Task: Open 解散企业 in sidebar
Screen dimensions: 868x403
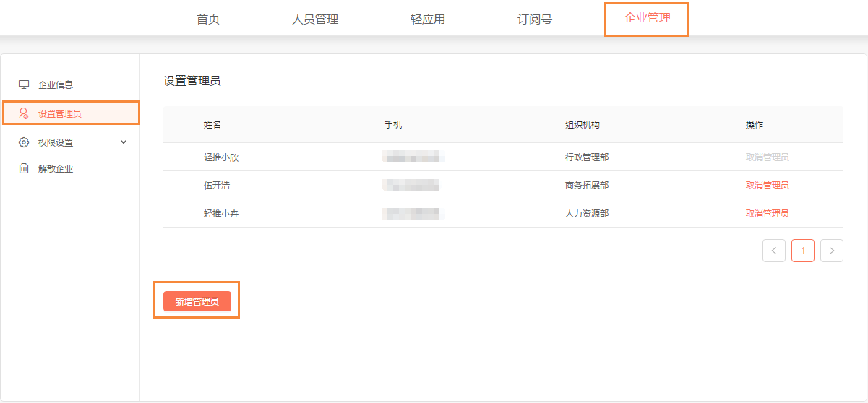Action: (56, 169)
